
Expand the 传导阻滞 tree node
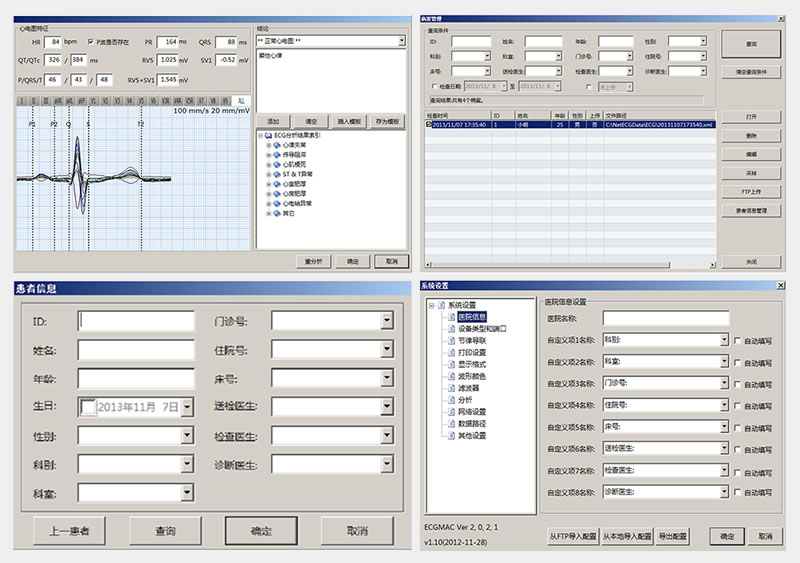(267, 157)
